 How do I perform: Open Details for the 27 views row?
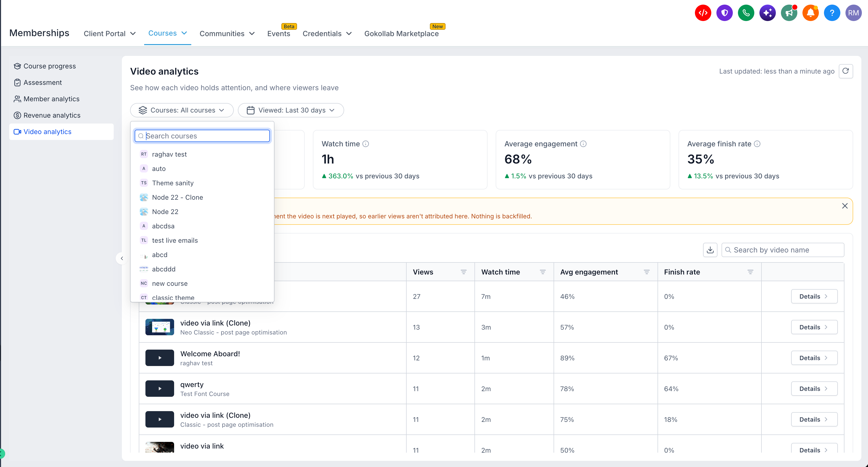[814, 296]
